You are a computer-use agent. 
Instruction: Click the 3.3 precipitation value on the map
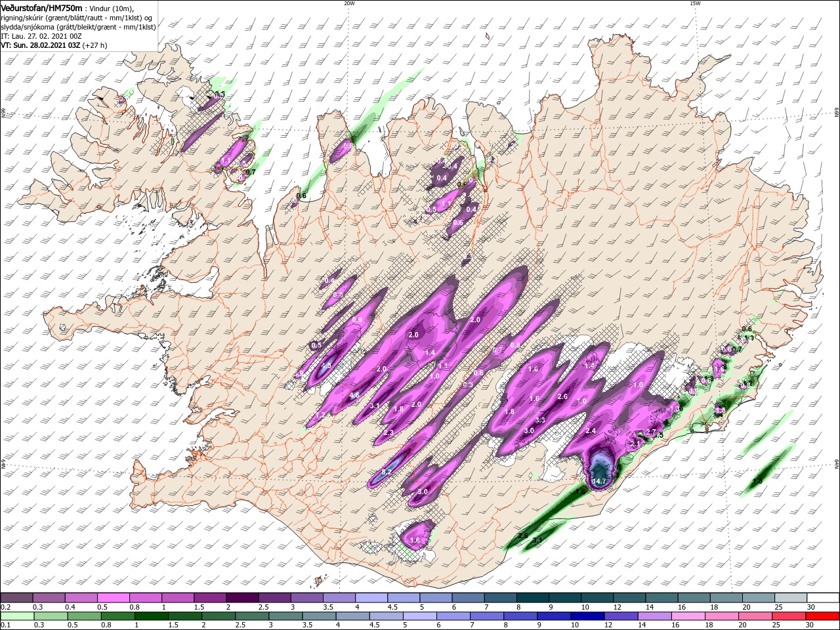pos(540,420)
